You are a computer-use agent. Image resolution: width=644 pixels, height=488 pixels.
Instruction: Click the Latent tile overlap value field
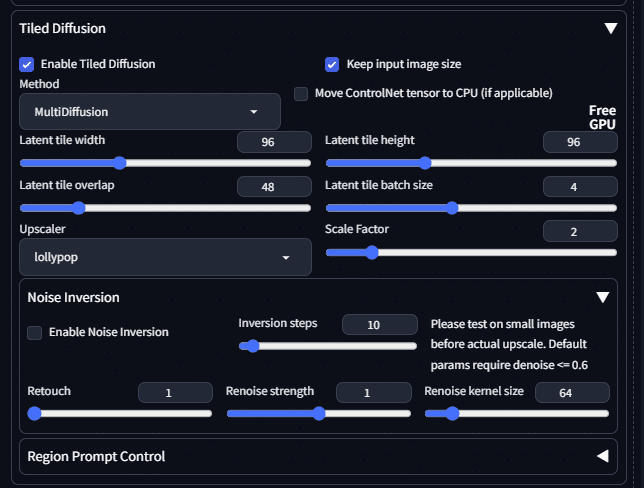click(274, 187)
